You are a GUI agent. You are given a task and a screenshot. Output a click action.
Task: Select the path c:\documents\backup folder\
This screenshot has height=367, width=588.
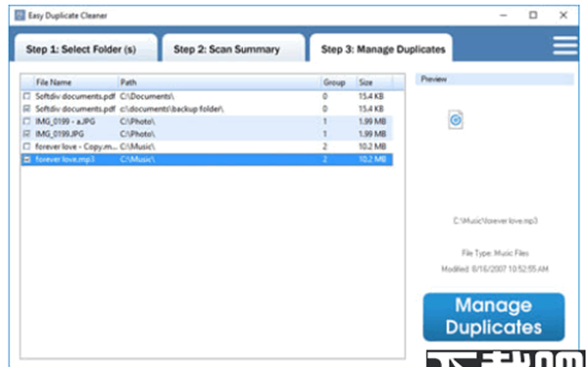point(171,109)
